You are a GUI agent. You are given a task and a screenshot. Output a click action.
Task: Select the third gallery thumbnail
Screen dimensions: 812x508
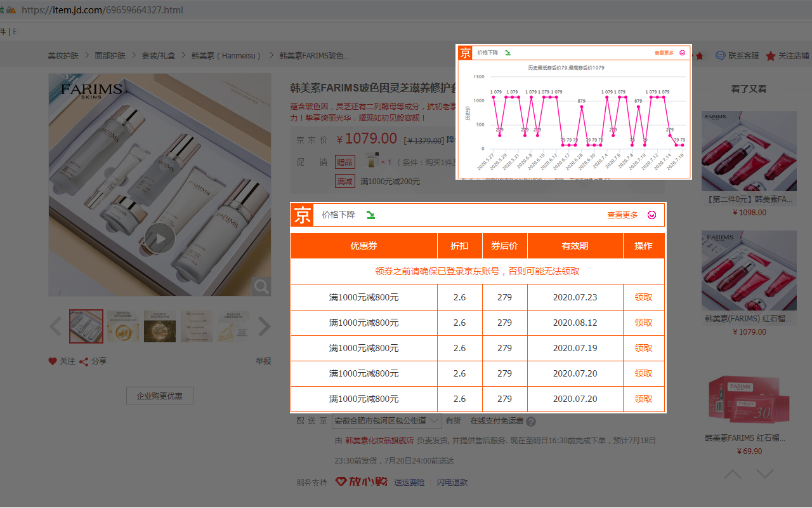(160, 326)
